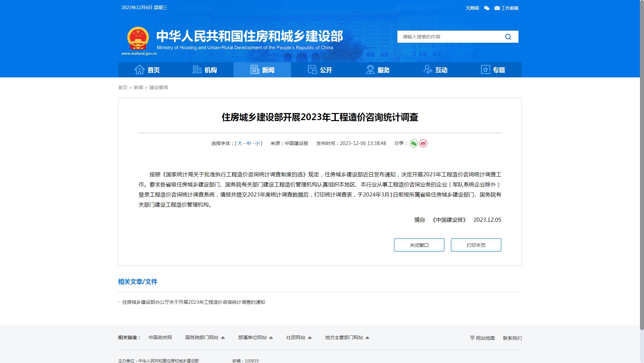
Task: Click the 发布时间：2023-12-06 13:38:48 text
Action: [351, 143]
